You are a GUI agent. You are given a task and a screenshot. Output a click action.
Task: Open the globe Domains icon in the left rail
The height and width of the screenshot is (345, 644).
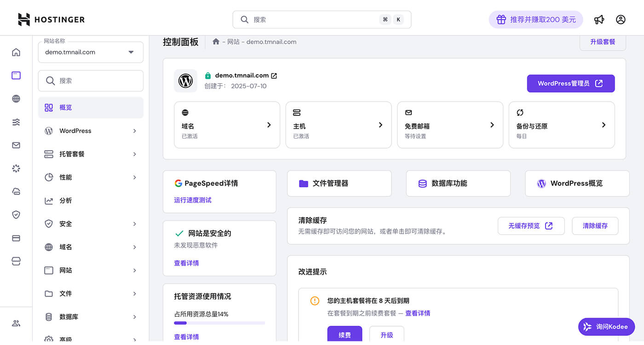point(16,98)
